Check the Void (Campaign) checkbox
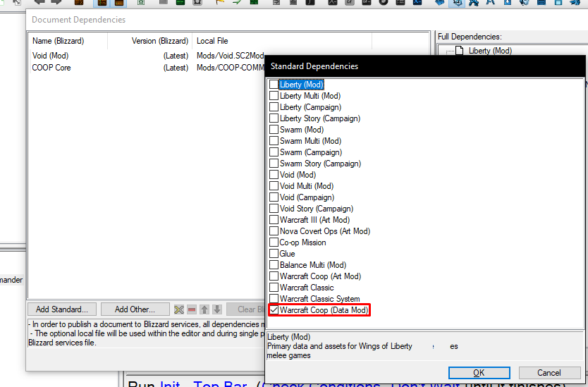 coord(274,197)
